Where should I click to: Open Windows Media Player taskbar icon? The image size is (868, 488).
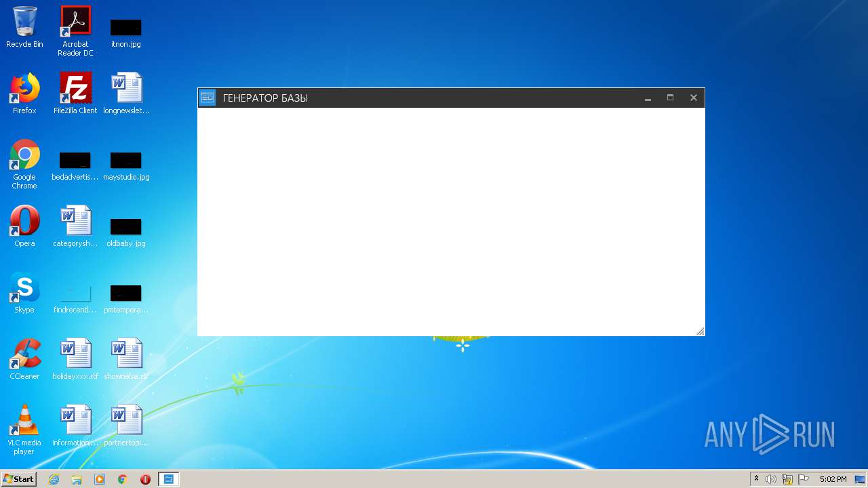pos(100,479)
